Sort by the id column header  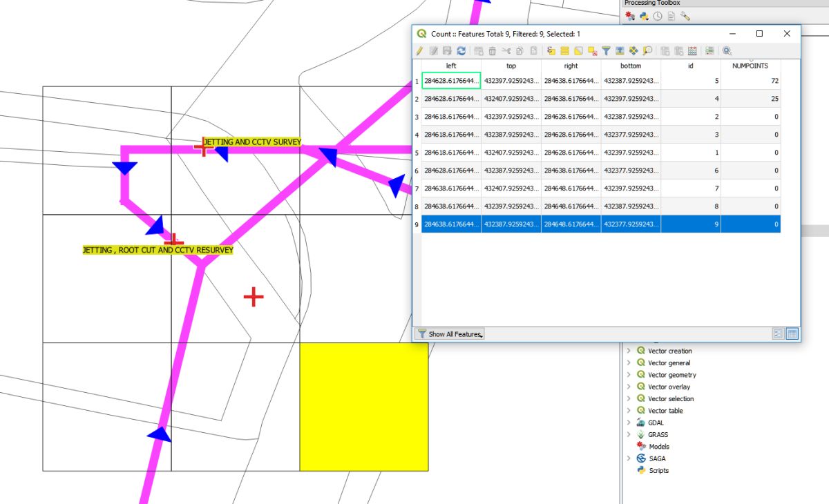pos(691,66)
